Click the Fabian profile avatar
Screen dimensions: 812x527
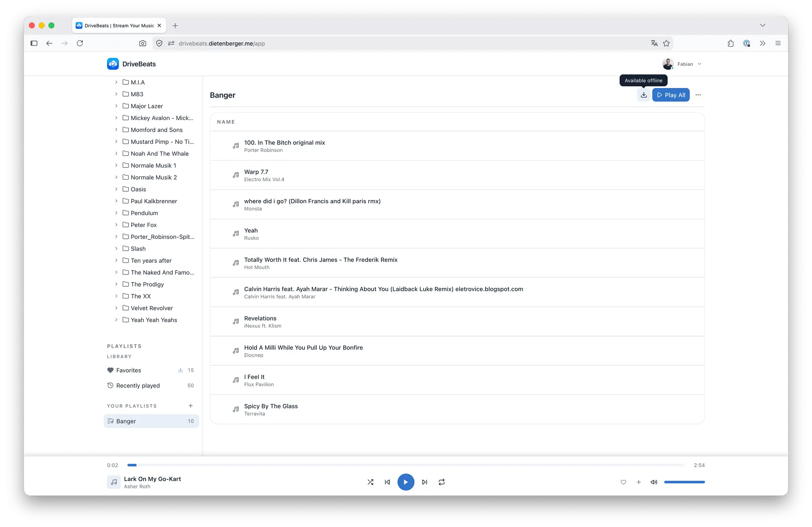pyautogui.click(x=668, y=64)
